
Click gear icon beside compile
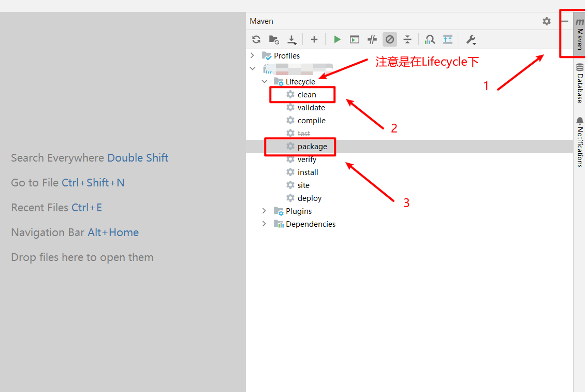coord(290,120)
